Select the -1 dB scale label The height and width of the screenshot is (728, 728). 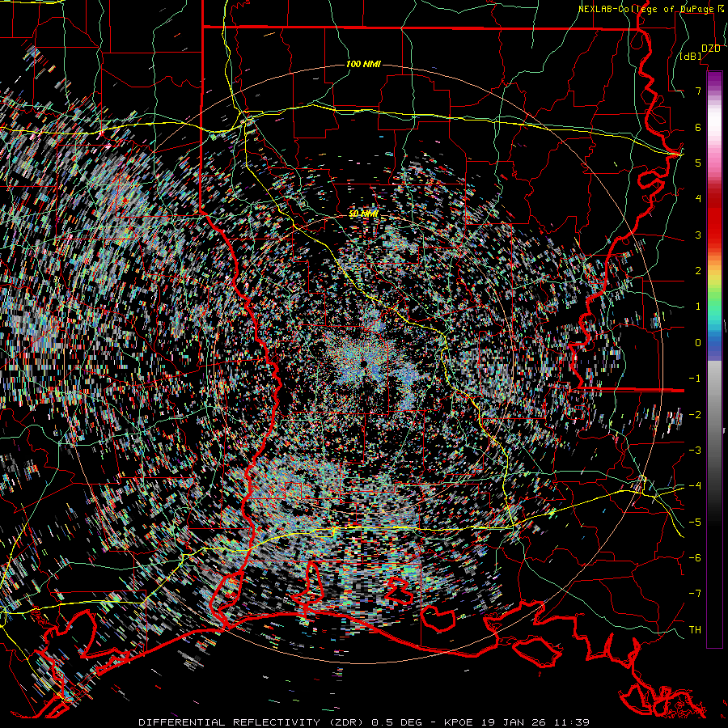click(695, 379)
